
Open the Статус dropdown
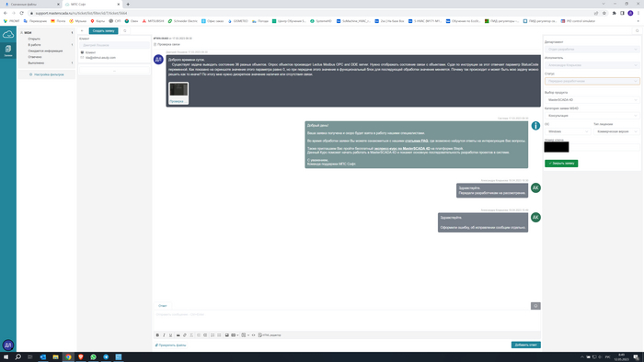(x=592, y=81)
